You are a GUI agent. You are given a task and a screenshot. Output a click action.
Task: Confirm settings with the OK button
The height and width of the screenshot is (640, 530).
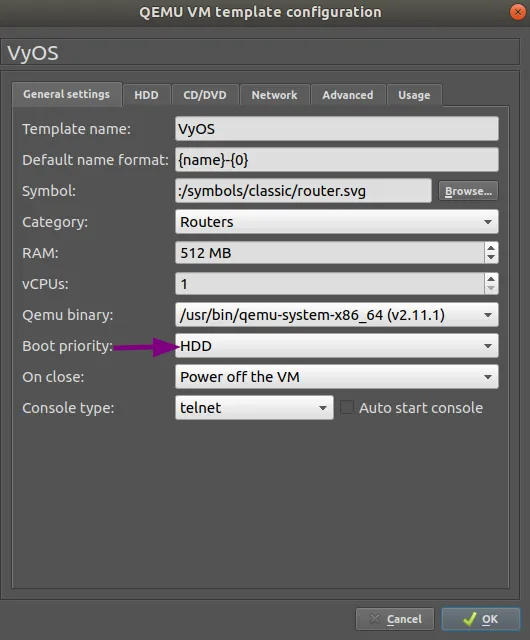(481, 619)
